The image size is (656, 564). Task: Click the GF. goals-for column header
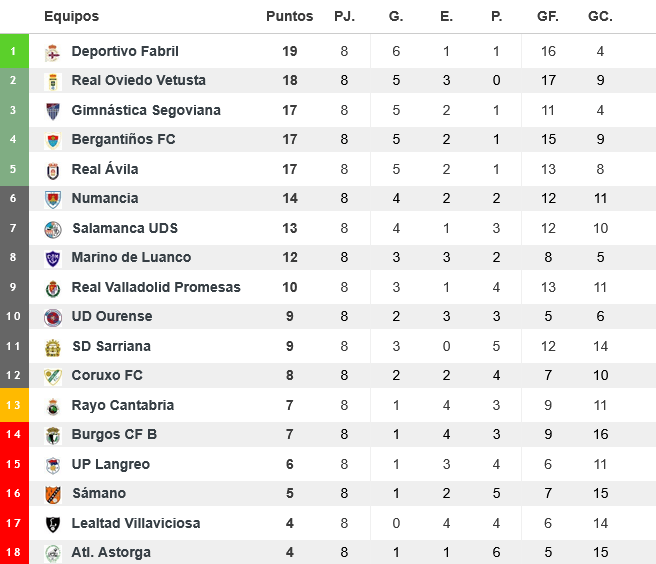(x=548, y=16)
